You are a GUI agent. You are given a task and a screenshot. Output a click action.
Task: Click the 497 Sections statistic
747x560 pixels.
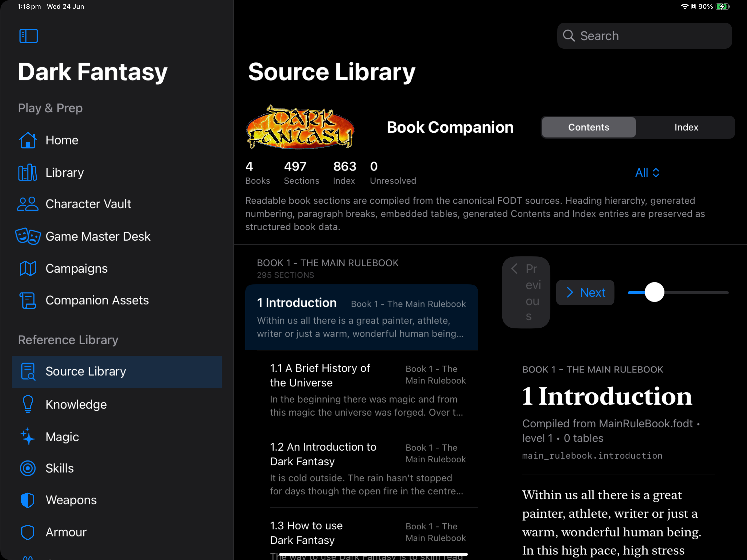[301, 173]
